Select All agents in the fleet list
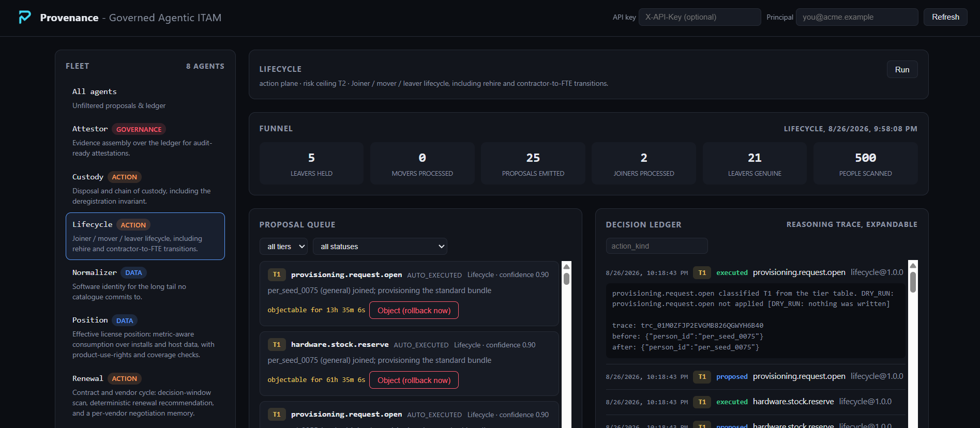Image resolution: width=980 pixels, height=428 pixels. (x=145, y=98)
